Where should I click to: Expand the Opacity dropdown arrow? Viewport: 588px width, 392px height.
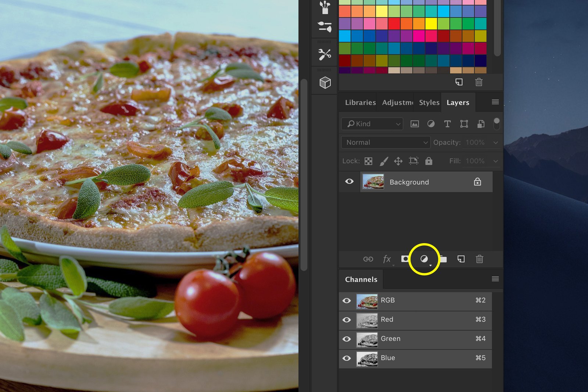point(496,142)
